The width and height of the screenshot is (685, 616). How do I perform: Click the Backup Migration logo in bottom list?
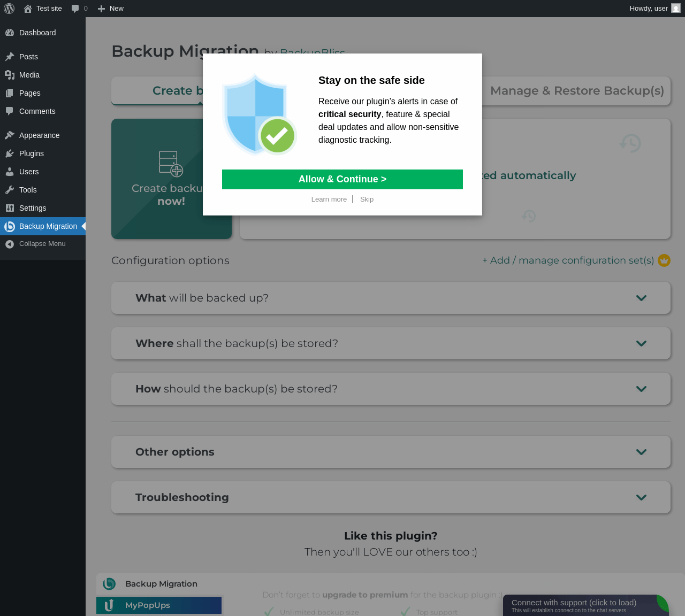click(109, 584)
